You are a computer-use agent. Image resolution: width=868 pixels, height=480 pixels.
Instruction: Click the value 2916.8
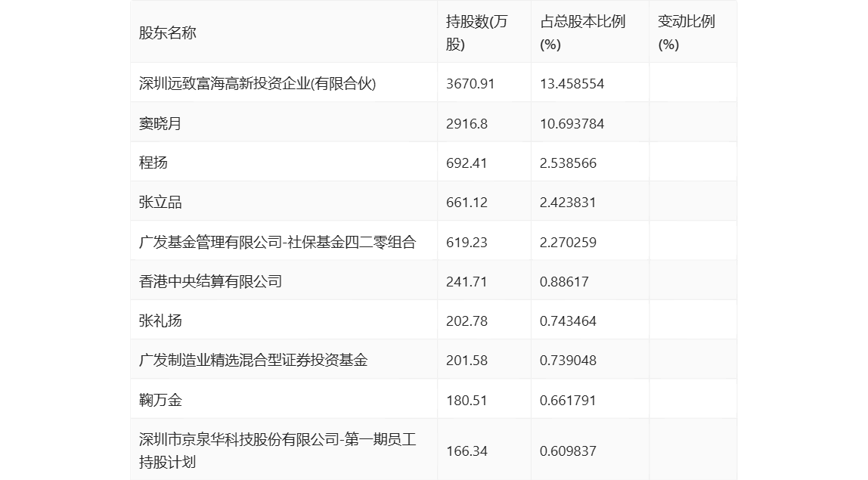click(467, 123)
